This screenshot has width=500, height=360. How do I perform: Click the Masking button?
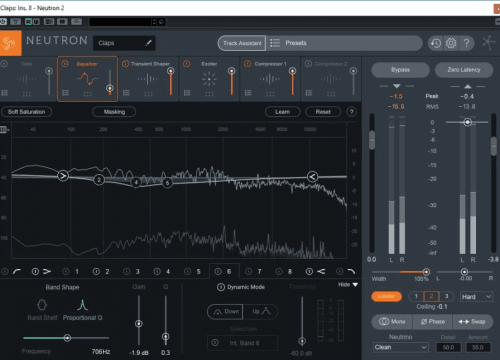tap(114, 112)
